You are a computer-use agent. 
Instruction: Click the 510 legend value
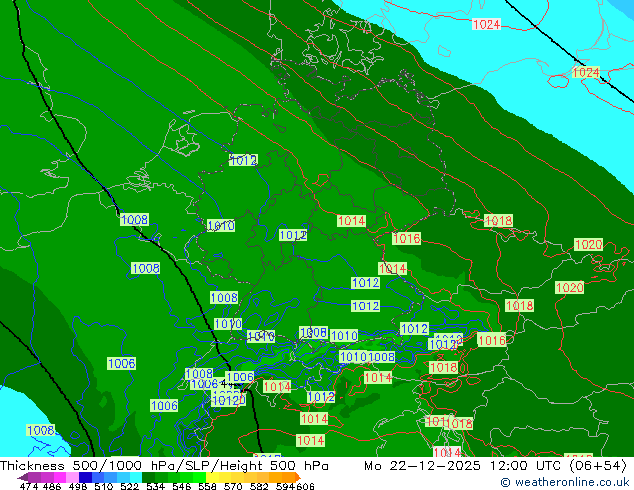click(x=104, y=486)
